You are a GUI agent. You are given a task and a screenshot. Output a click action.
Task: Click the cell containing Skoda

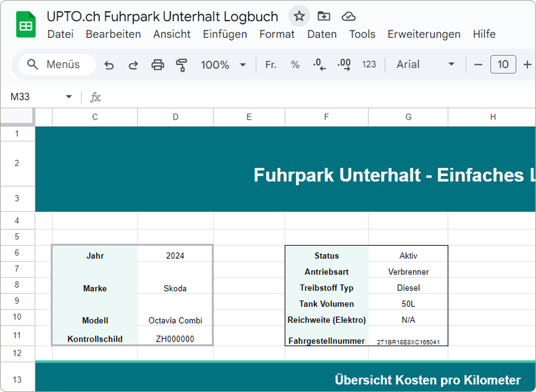click(x=176, y=286)
